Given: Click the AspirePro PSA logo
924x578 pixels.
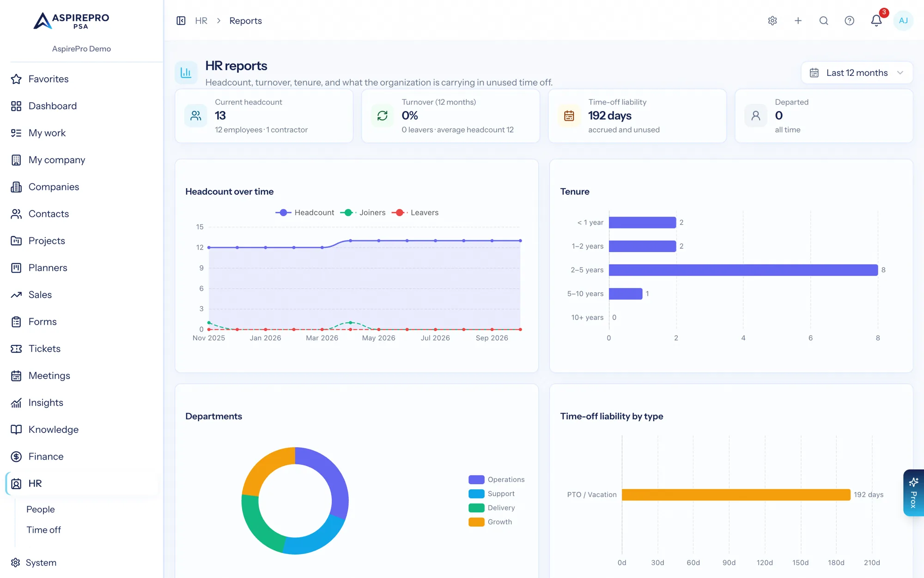Looking at the screenshot, I should pos(72,21).
